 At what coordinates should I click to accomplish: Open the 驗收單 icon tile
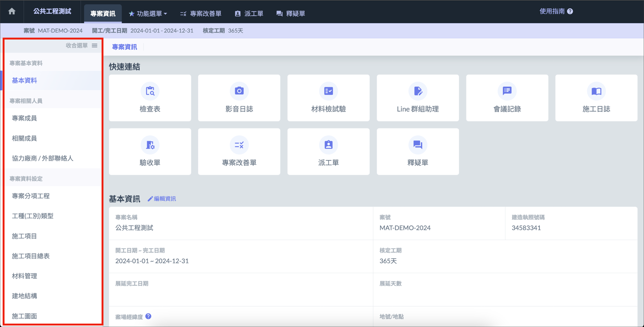[150, 145]
